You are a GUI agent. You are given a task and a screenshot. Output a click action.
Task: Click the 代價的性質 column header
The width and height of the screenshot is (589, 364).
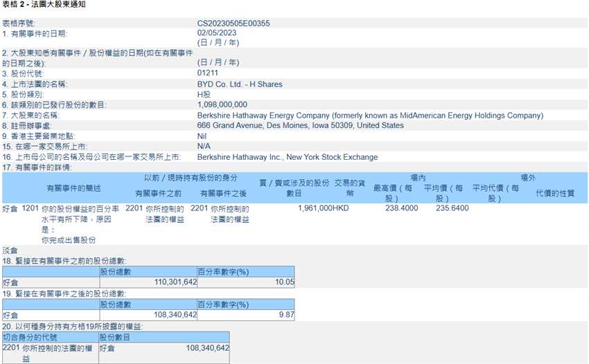tap(555, 194)
